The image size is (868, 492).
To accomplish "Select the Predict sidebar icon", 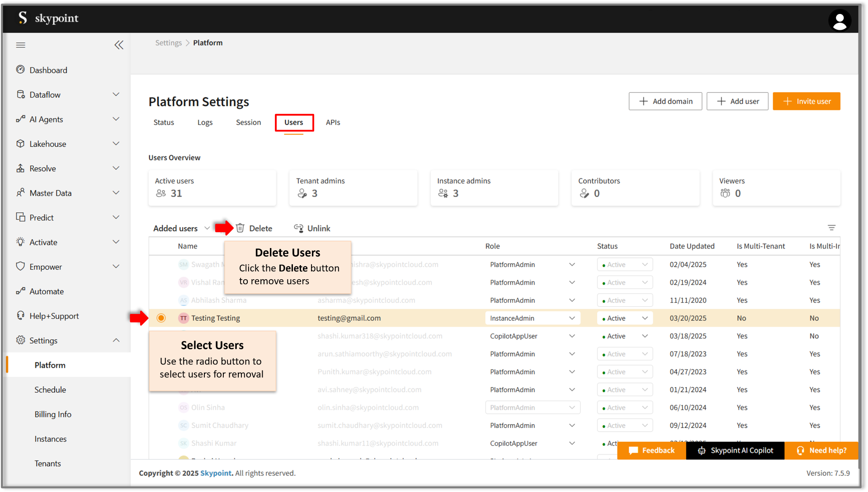I will [21, 217].
